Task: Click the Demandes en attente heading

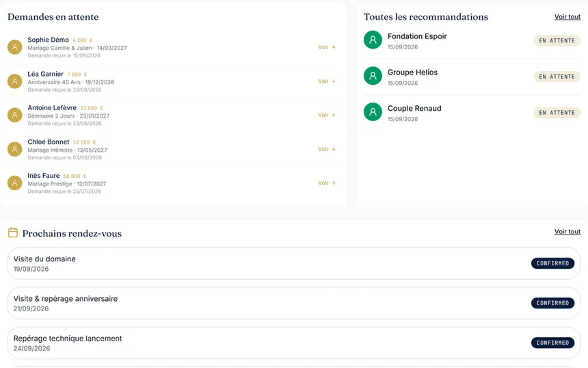Action: pyautogui.click(x=53, y=17)
